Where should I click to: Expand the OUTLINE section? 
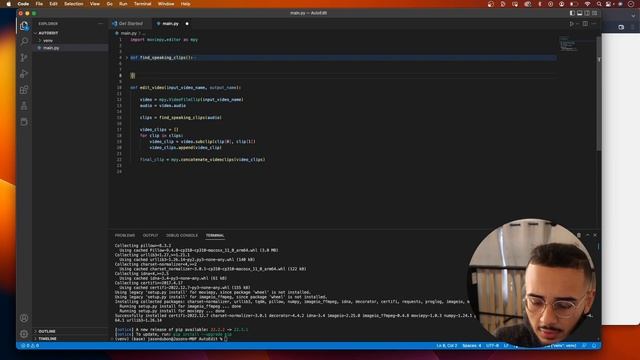(70, 331)
